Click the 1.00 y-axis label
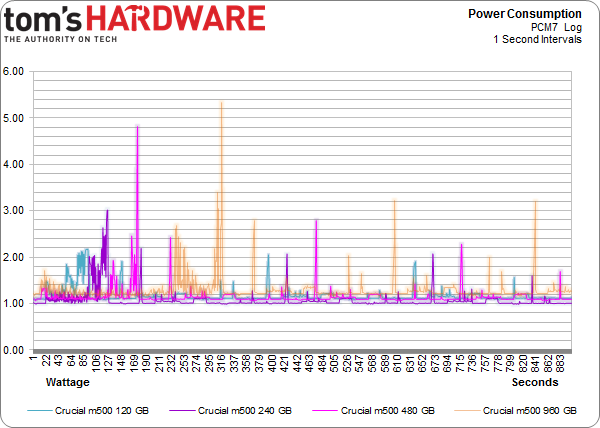600x428 pixels. (13, 304)
